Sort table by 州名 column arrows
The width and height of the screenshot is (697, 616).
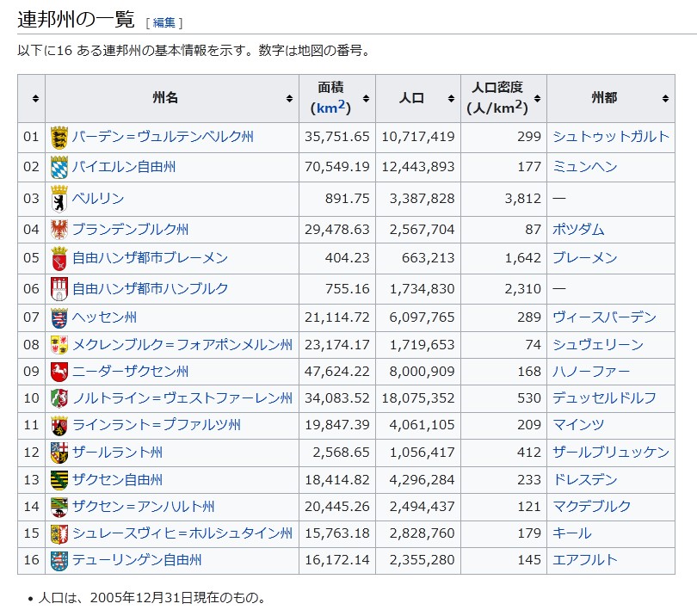coord(289,99)
